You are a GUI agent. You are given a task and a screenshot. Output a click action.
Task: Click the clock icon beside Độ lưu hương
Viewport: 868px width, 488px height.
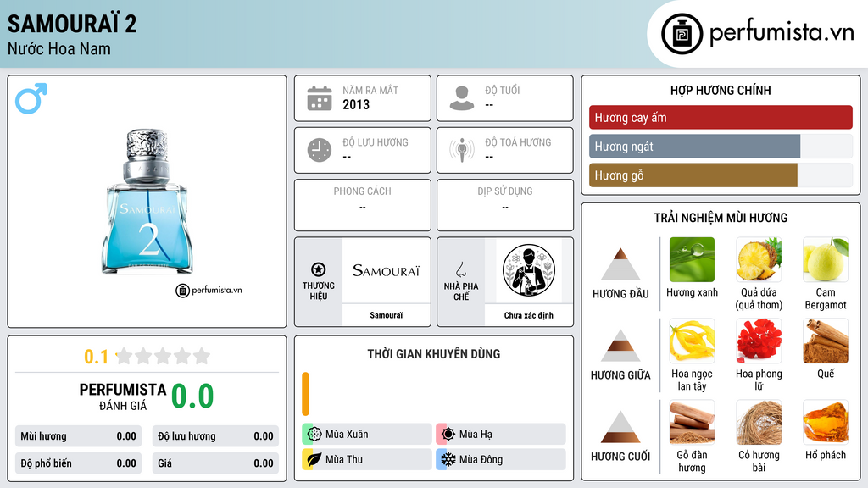(320, 150)
